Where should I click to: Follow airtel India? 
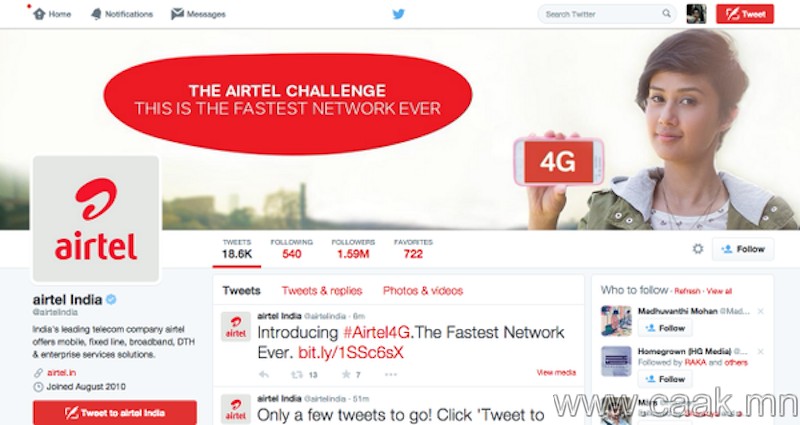(x=743, y=249)
